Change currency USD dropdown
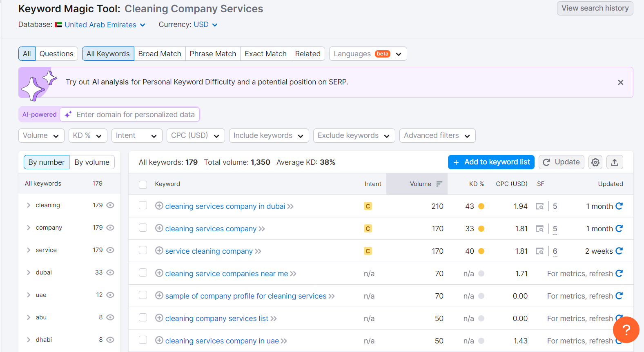This screenshot has width=644, height=352. (205, 25)
